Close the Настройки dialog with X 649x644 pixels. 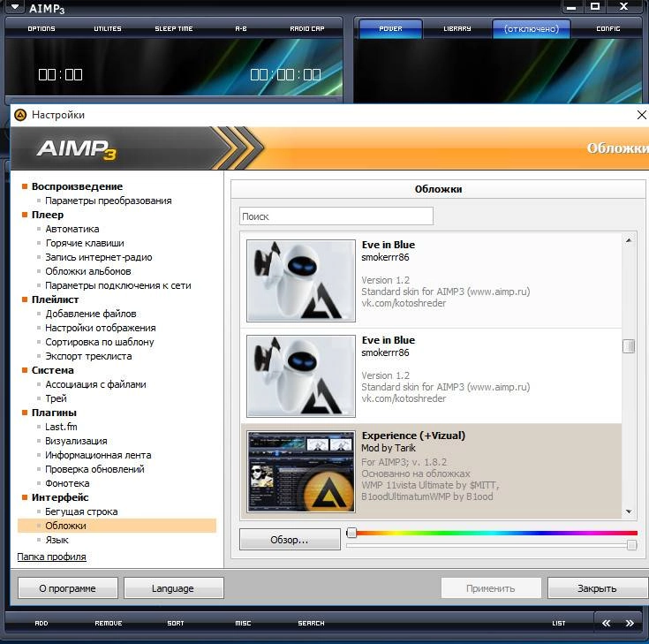(642, 115)
